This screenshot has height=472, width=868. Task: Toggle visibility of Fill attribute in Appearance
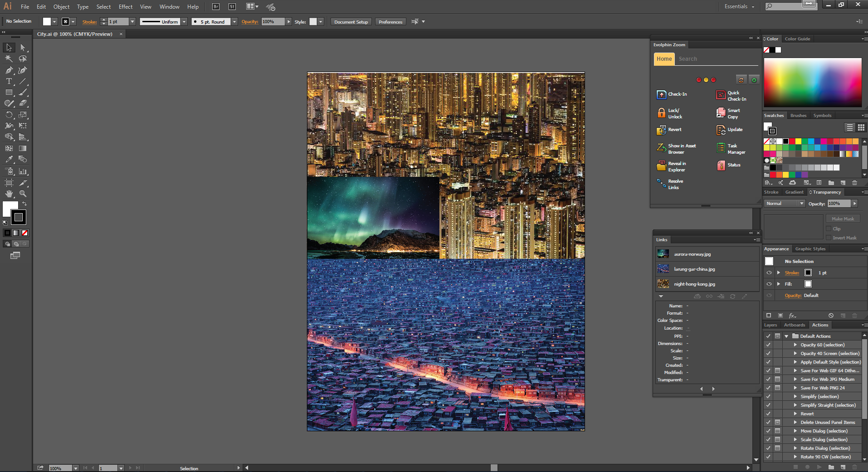click(769, 284)
